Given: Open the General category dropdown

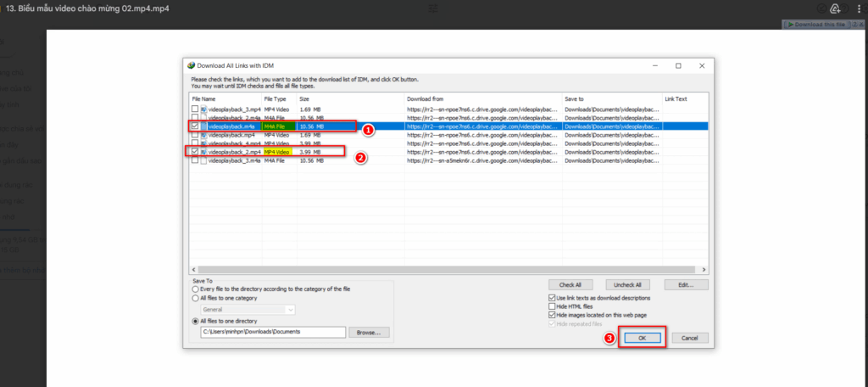Looking at the screenshot, I should [248, 310].
